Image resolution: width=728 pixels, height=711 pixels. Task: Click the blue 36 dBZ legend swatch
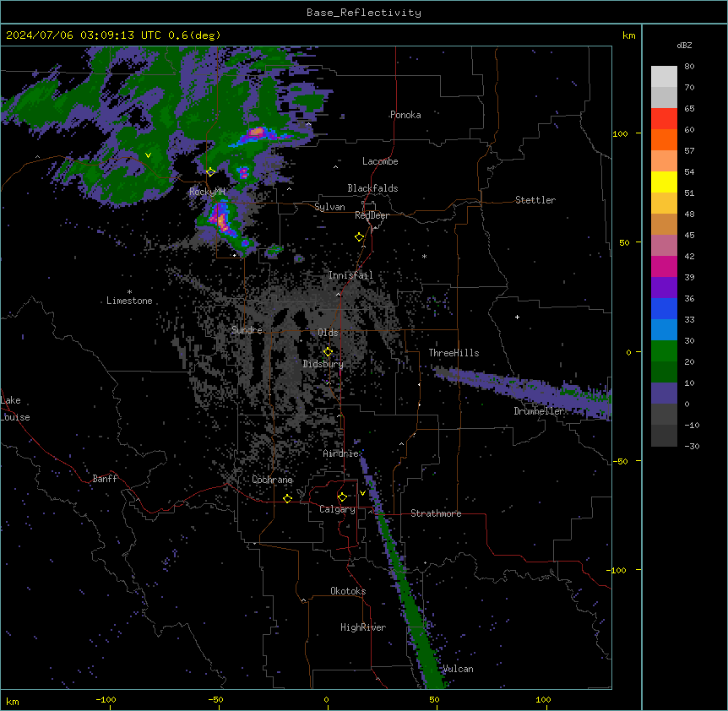click(664, 308)
